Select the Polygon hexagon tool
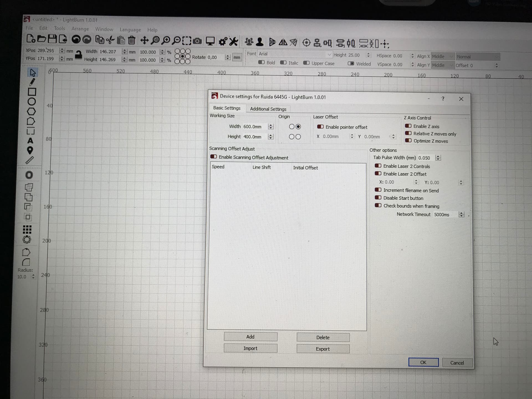 click(31, 111)
